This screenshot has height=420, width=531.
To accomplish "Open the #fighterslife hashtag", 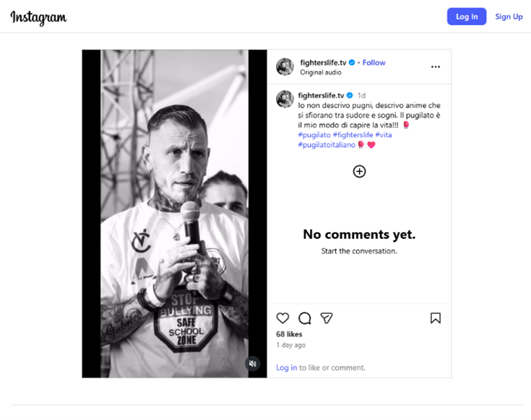I will pos(353,135).
